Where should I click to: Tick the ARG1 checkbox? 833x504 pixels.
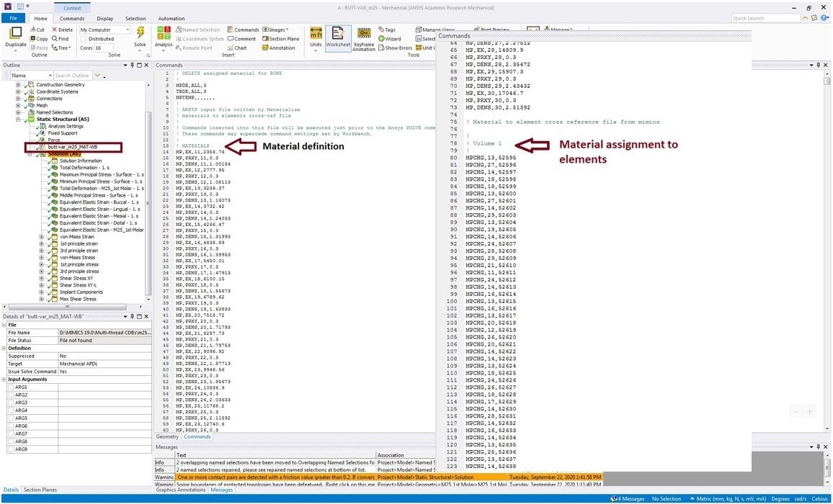[11, 387]
